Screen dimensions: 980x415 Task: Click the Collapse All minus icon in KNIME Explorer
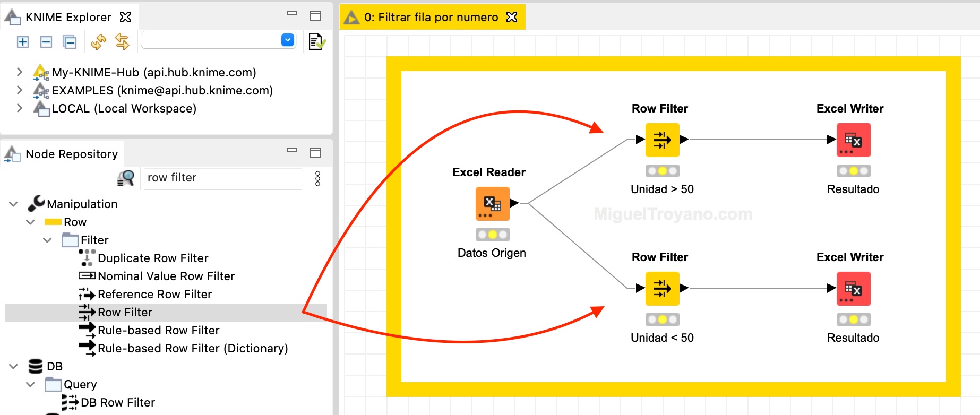[46, 42]
